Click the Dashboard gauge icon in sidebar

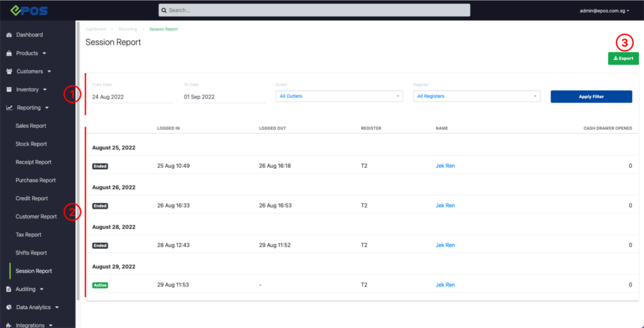(x=9, y=35)
